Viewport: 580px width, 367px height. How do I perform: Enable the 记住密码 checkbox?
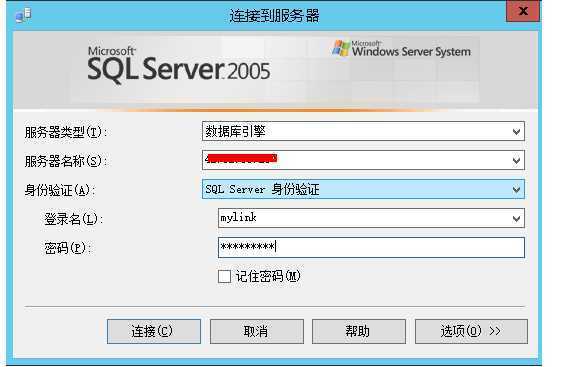[224, 276]
